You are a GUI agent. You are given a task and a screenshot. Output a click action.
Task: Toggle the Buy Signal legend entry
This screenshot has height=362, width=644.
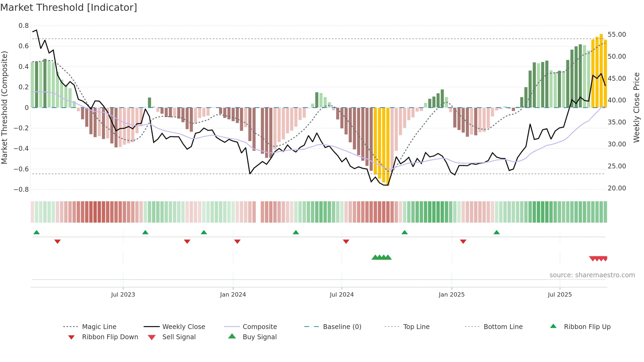[252, 337]
